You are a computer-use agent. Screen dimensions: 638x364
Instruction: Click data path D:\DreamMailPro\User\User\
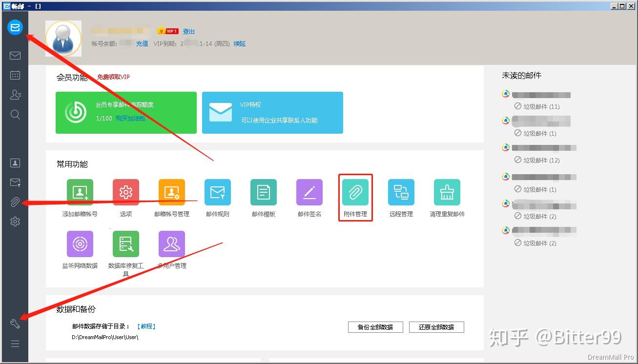click(x=105, y=337)
